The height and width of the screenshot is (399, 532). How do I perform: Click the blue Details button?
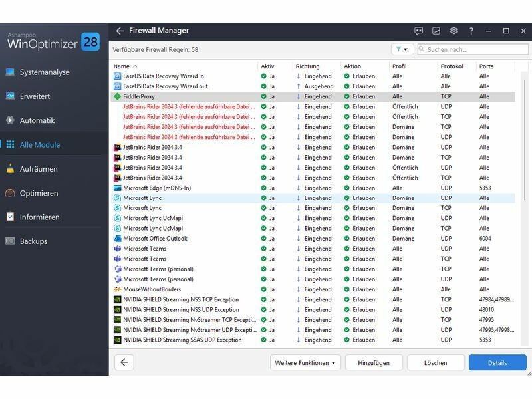click(x=497, y=363)
